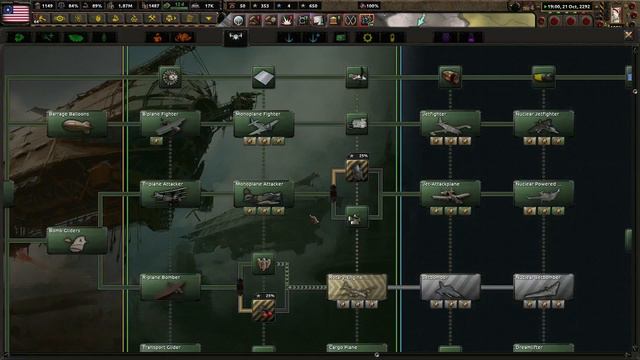This screenshot has height=360, width=640.
Task: Click the silver sheet metal technology icon
Action: pos(264,77)
